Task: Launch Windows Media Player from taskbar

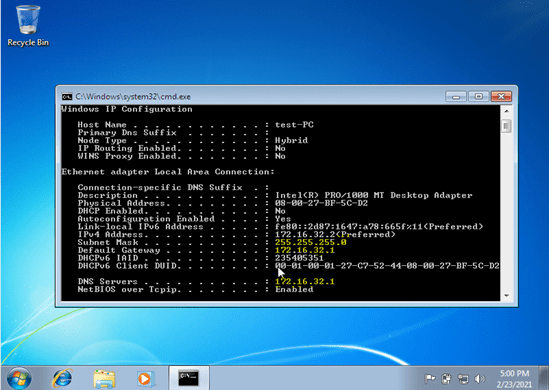Action: click(145, 379)
